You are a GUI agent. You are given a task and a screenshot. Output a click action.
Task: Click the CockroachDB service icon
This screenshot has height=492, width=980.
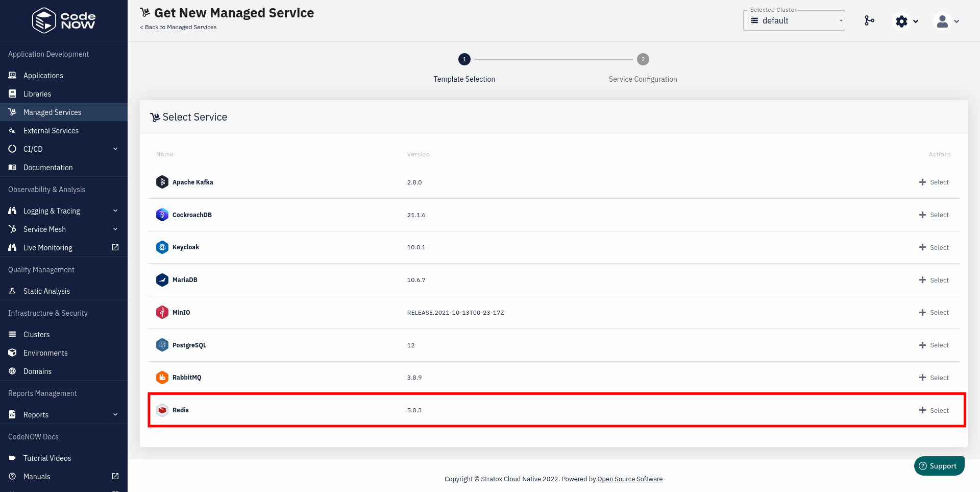pos(162,215)
